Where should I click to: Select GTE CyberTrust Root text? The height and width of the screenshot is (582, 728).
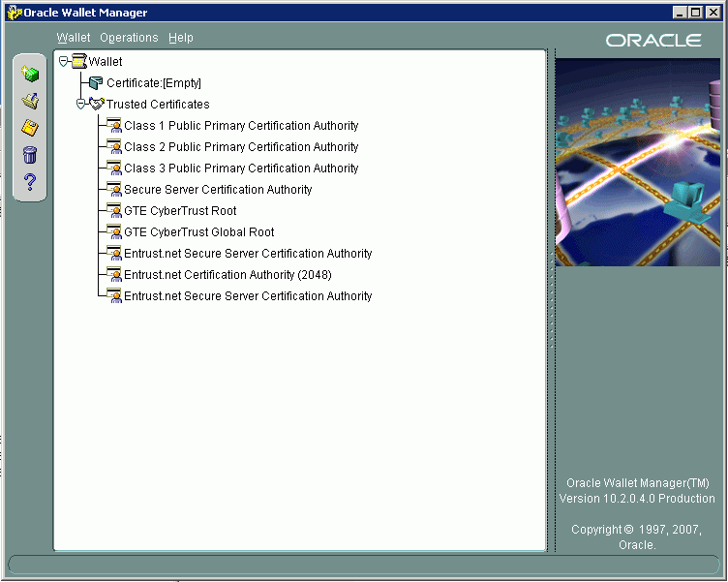pos(180,211)
